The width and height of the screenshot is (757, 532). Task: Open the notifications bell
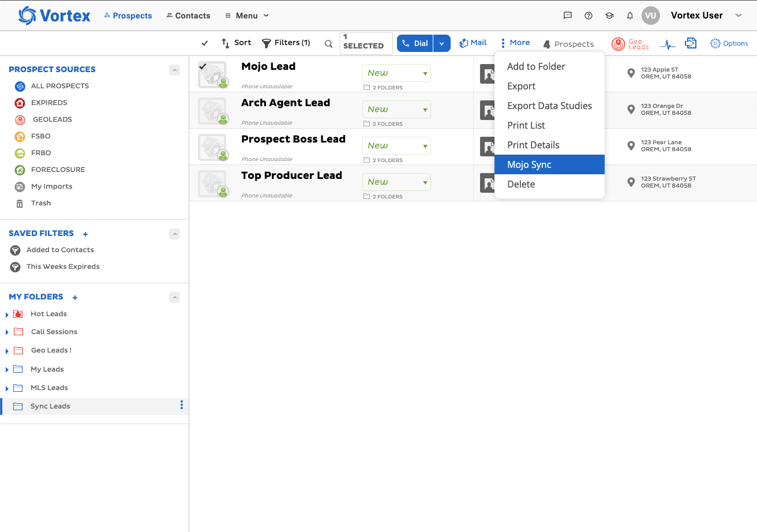(630, 16)
